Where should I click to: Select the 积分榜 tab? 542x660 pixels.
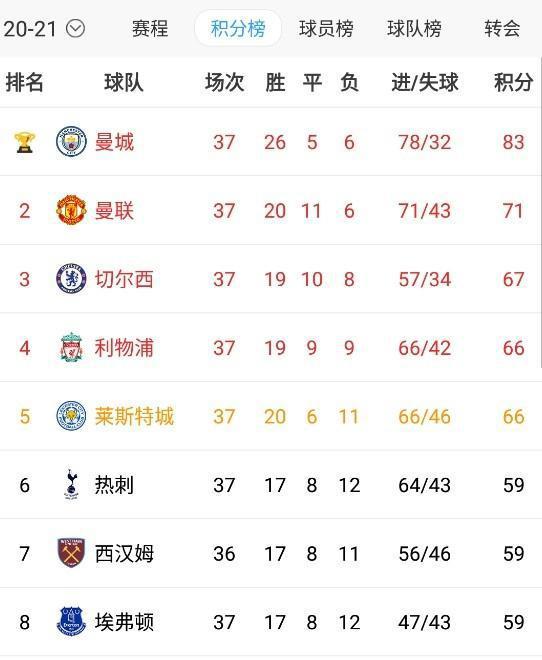[x=238, y=29]
